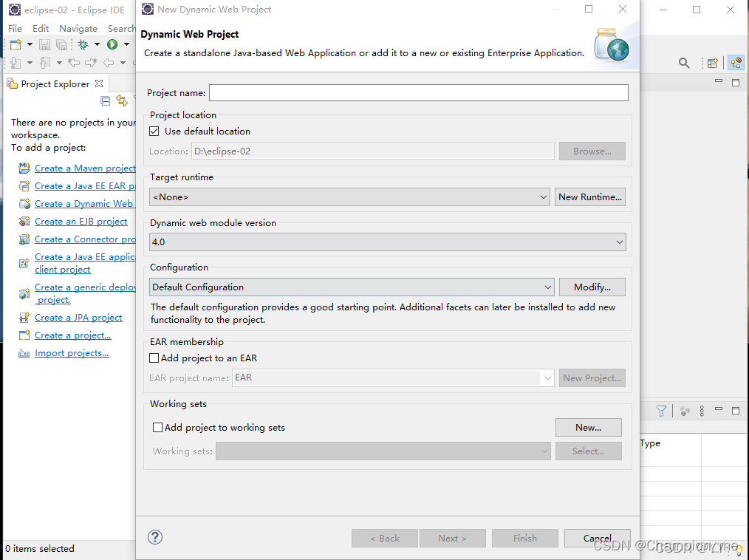This screenshot has height=560, width=749.
Task: Click the disabled Save icon in Eclipse toolbar
Action: point(44,44)
